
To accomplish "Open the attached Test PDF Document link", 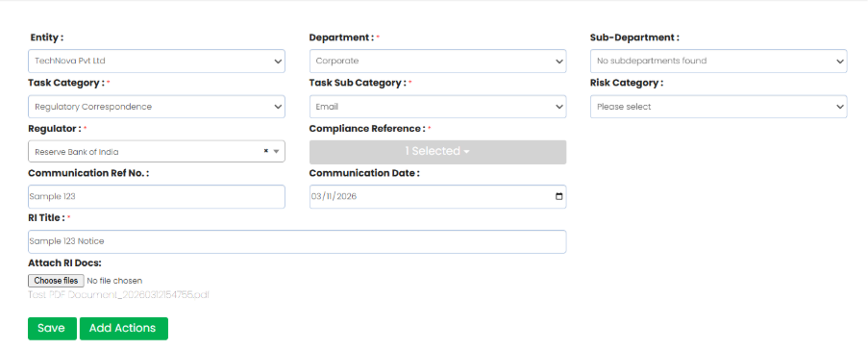I will click(x=118, y=295).
